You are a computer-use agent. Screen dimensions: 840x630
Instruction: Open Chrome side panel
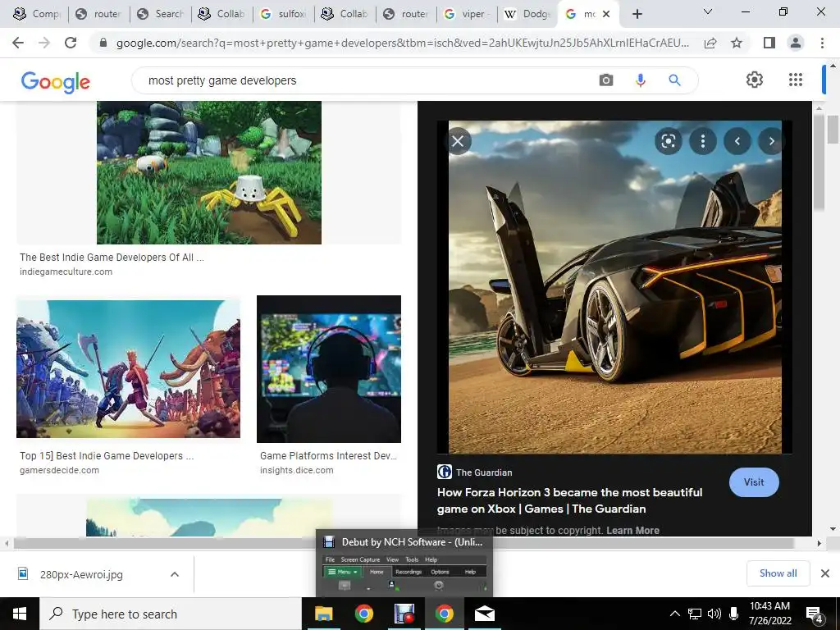769,43
